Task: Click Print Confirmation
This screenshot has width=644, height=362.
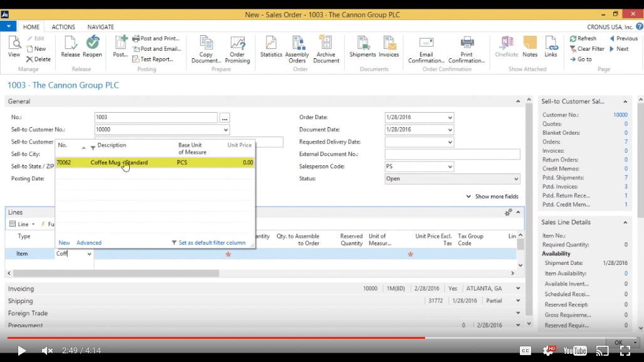Action: coord(467,49)
